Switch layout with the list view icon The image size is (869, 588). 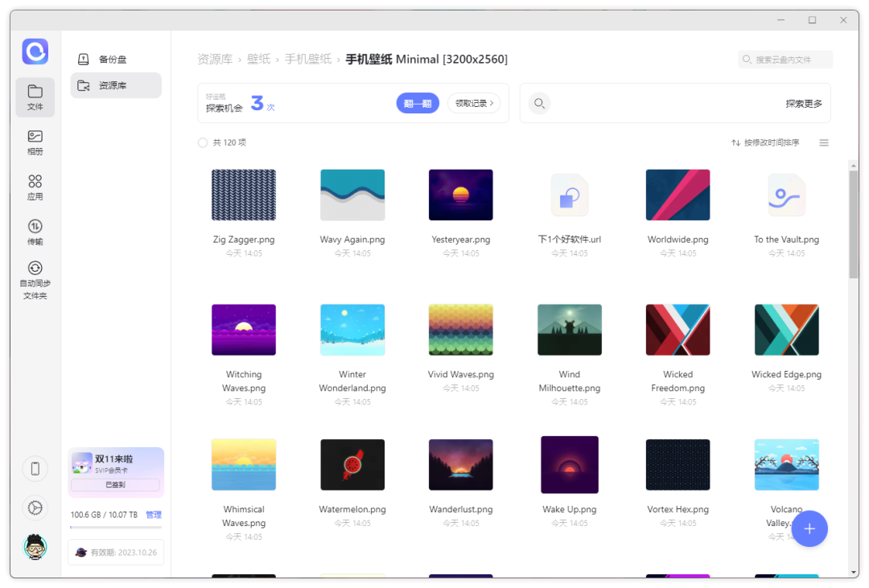pos(824,143)
